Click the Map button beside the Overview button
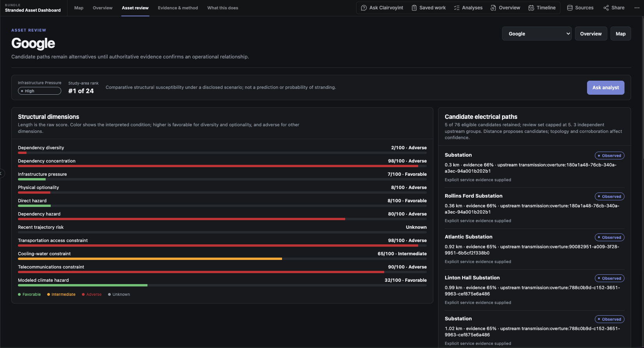Screen dimensions: 644x348 (x=621, y=34)
